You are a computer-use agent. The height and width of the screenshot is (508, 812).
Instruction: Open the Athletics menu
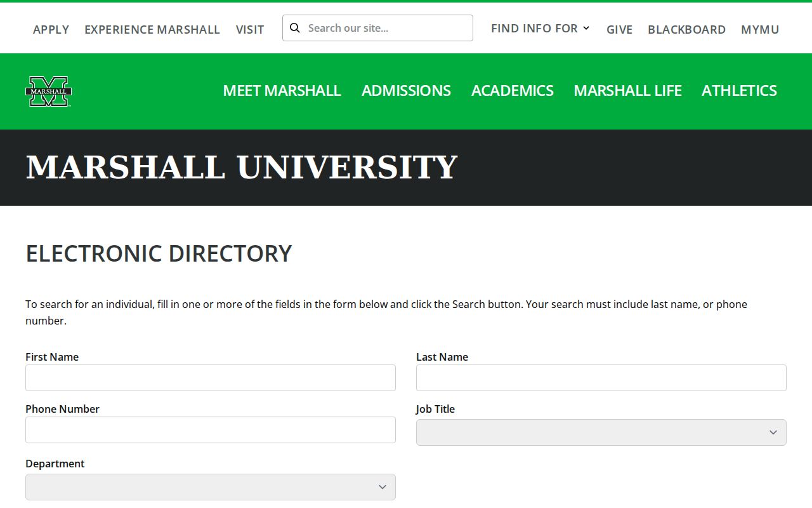pyautogui.click(x=739, y=90)
